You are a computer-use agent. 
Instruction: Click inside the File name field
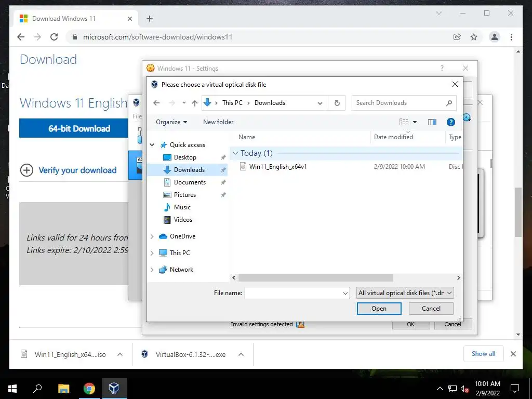293,293
